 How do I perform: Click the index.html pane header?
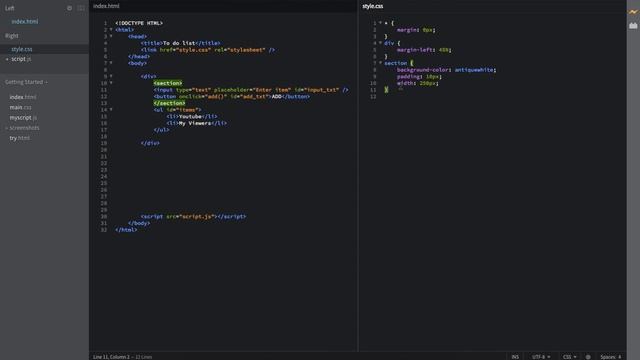coord(106,6)
